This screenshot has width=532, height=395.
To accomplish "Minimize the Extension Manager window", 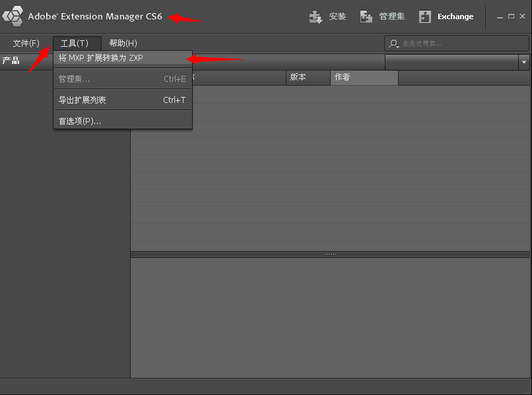I will (500, 16).
